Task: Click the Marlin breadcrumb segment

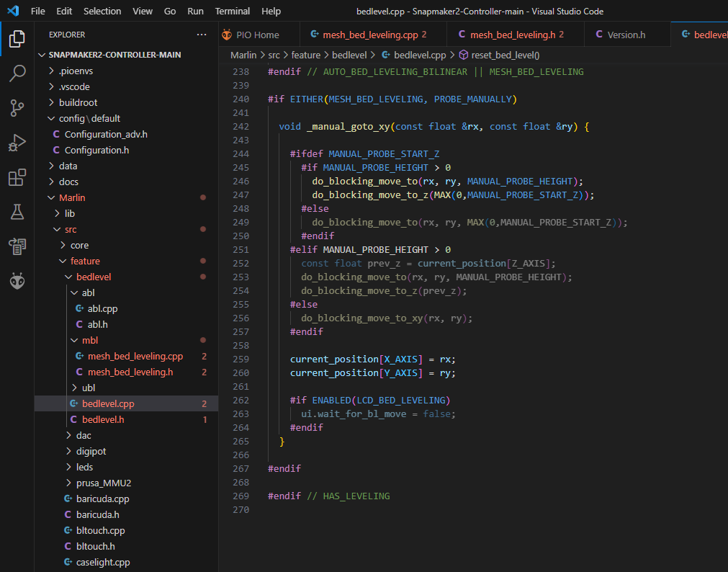Action: 243,55
